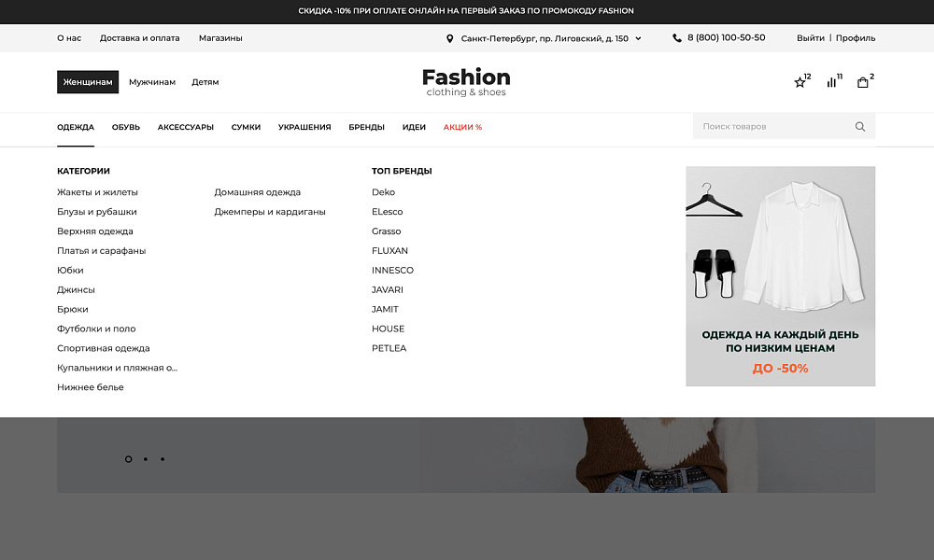This screenshot has height=560, width=934.
Task: Switch to Детям section
Action: pos(205,82)
